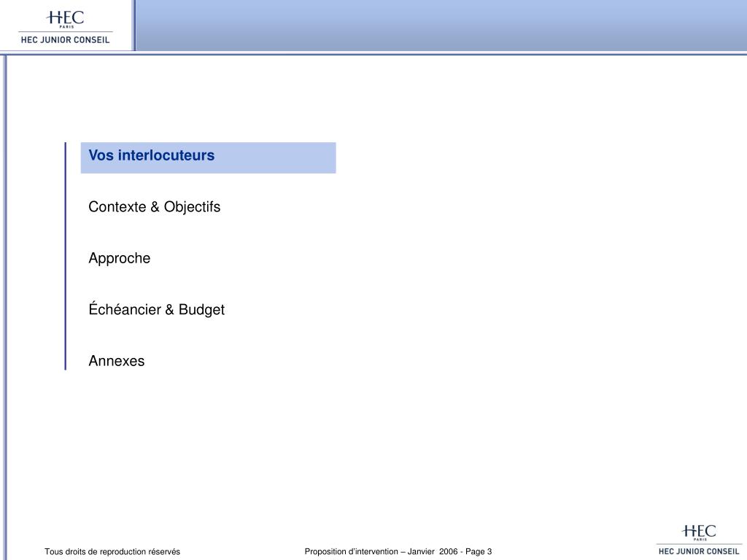Click the HEC Junior Conseil logo in header
The height and width of the screenshot is (560, 747).
[65, 28]
